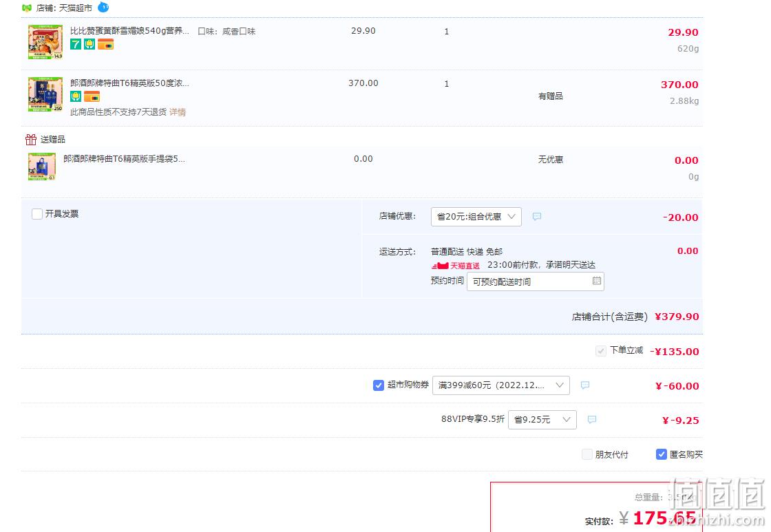
Task: Click the 店铺合计 total ¥379.90
Action: pyautogui.click(x=677, y=317)
